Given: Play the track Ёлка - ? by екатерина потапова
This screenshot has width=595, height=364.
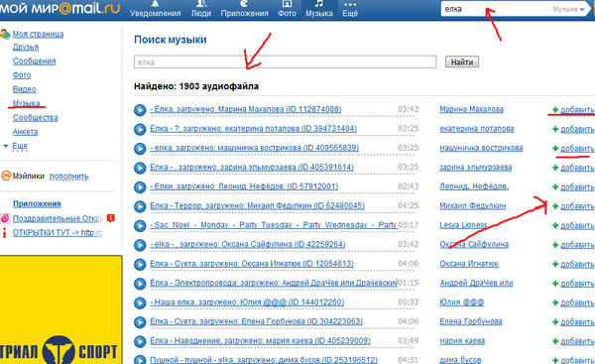Looking at the screenshot, I should coord(140,129).
